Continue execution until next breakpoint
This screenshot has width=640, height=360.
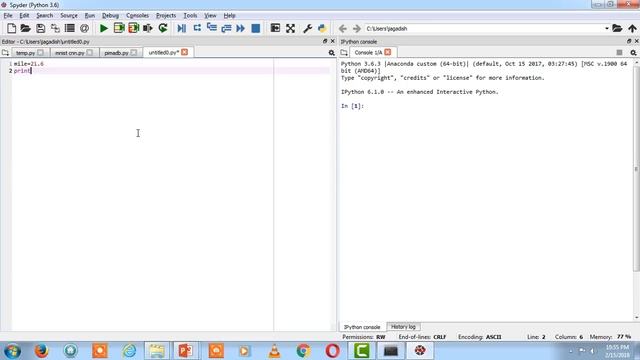click(x=241, y=28)
